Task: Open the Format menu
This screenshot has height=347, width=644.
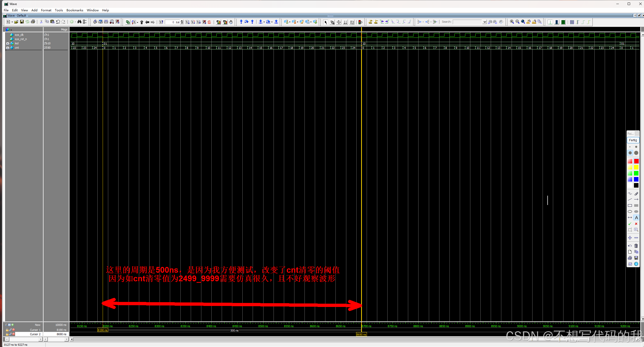Action: 46,10
